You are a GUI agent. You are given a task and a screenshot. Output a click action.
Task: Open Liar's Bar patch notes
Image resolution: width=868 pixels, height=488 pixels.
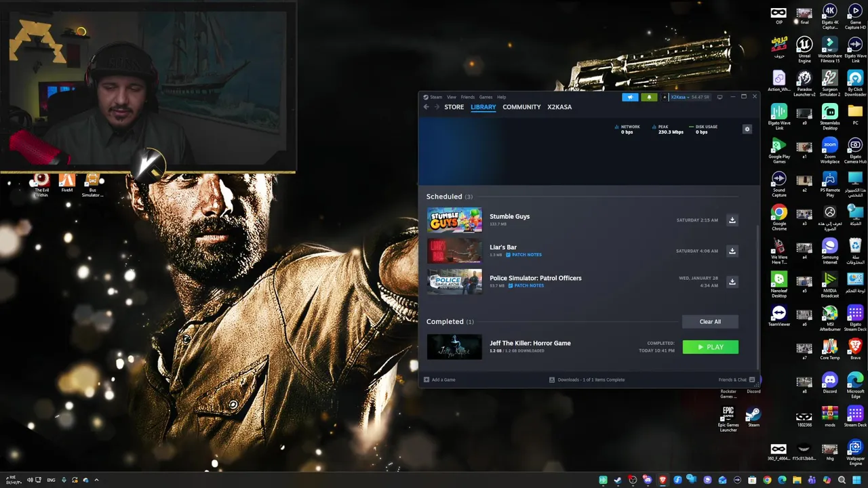[525, 255]
